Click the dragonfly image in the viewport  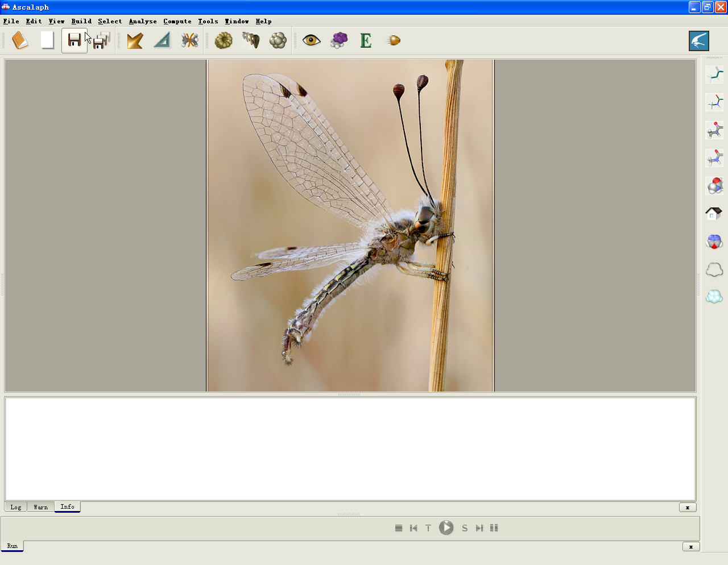point(350,226)
